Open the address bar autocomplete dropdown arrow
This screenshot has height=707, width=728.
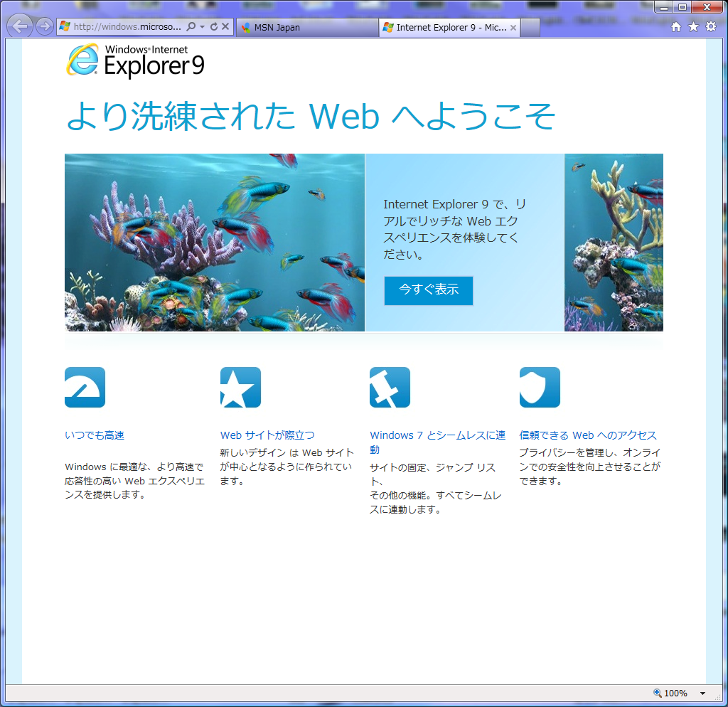pos(203,27)
